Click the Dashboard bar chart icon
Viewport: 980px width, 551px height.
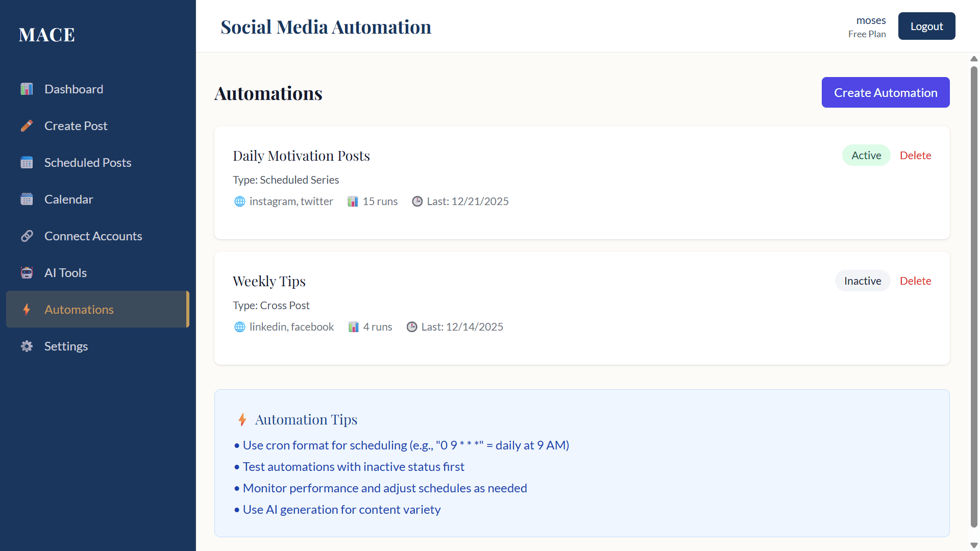(x=27, y=89)
